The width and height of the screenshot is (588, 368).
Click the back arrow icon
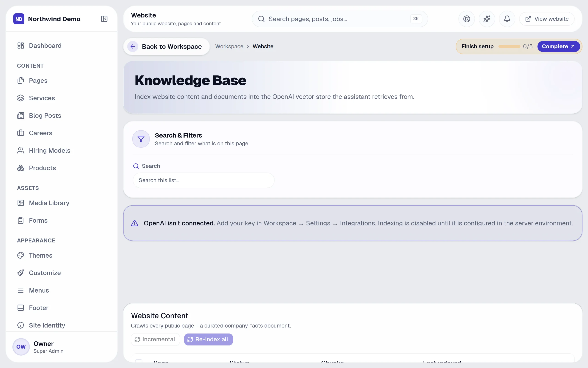133,46
